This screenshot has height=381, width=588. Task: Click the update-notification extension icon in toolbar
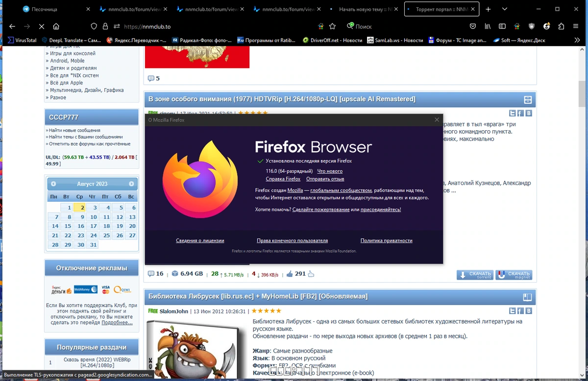547,26
